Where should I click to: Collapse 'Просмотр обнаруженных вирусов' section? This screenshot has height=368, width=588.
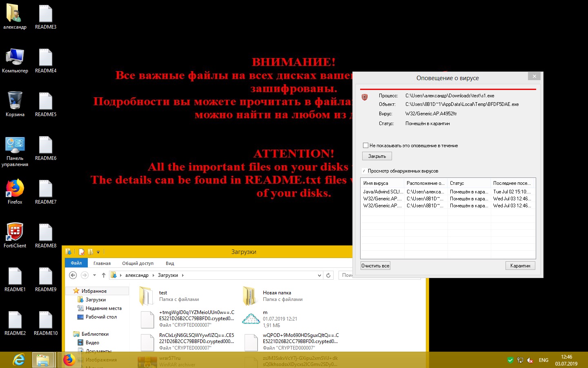click(364, 171)
